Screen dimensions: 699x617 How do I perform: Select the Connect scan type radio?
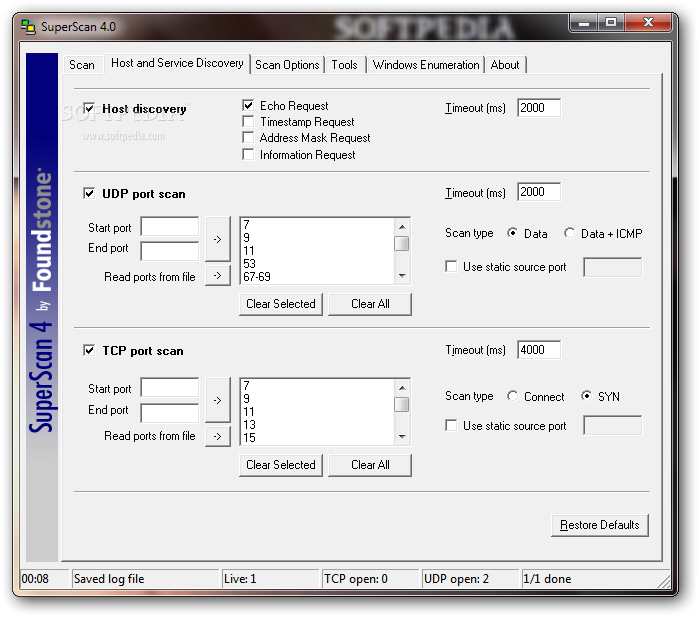[x=513, y=396]
